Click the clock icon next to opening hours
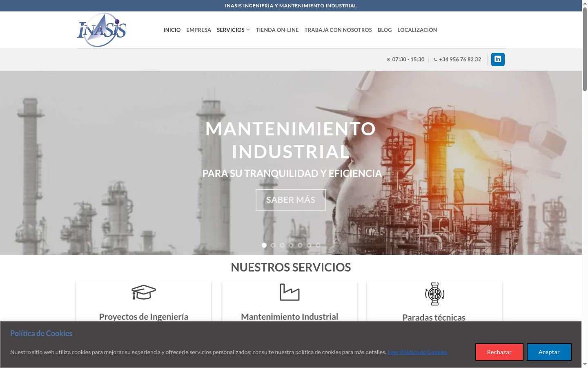Image resolution: width=588 pixels, height=368 pixels. (388, 60)
